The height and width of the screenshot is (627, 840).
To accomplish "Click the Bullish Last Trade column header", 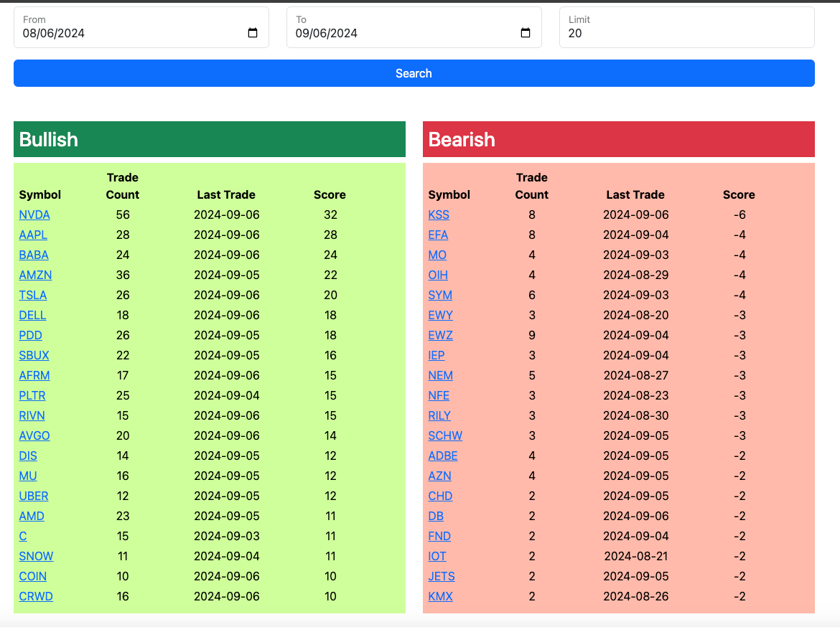I will tap(226, 195).
